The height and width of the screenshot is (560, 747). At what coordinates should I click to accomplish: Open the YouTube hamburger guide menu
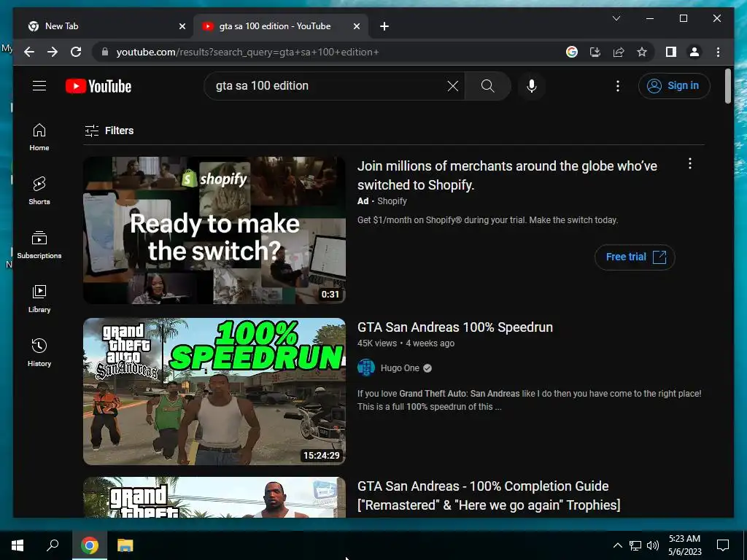tap(39, 86)
